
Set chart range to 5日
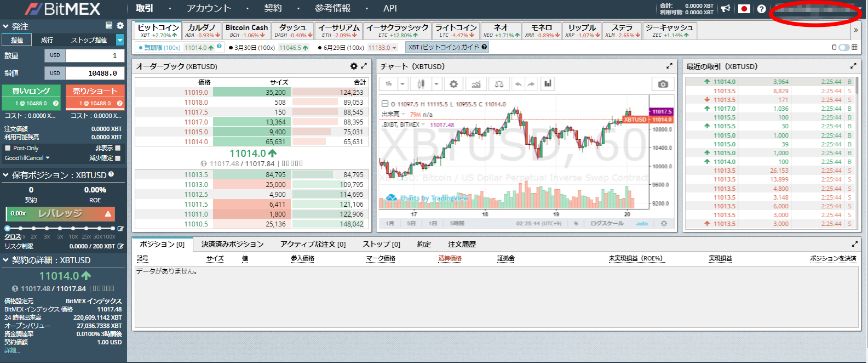pos(411,224)
